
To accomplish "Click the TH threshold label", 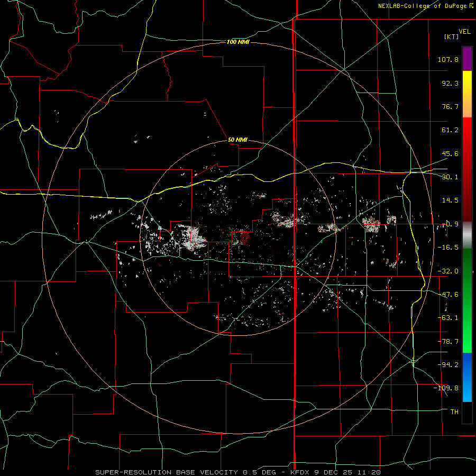I will [x=454, y=411].
